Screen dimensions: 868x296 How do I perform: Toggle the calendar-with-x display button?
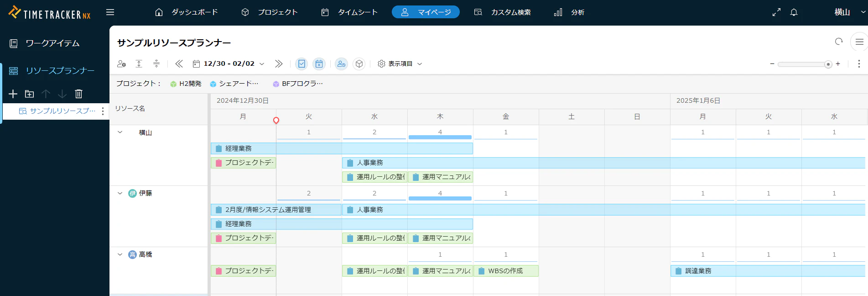click(x=319, y=64)
